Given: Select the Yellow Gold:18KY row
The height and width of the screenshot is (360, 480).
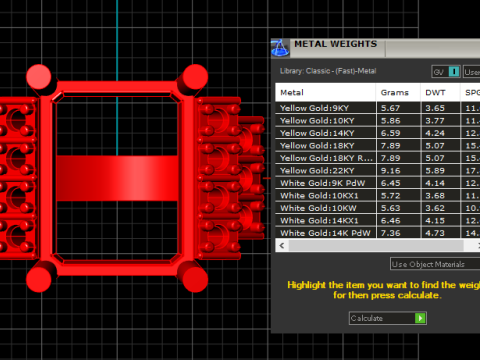Looking at the screenshot, I should [378, 146].
